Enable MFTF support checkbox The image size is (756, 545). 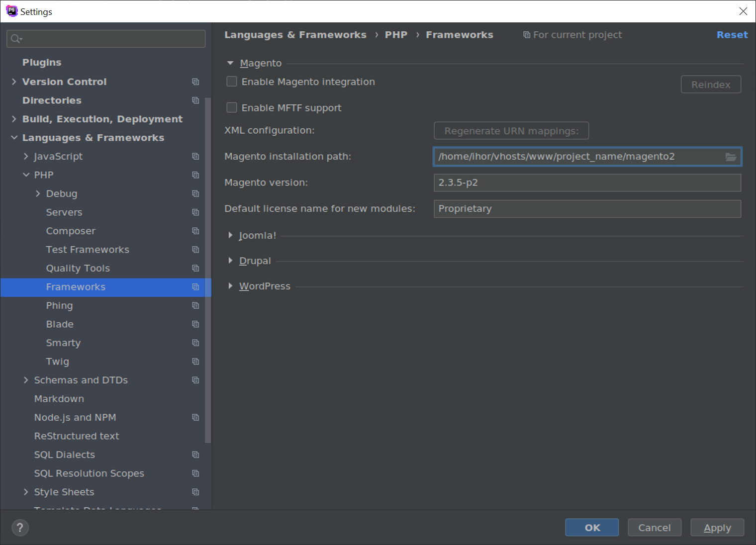coord(232,107)
